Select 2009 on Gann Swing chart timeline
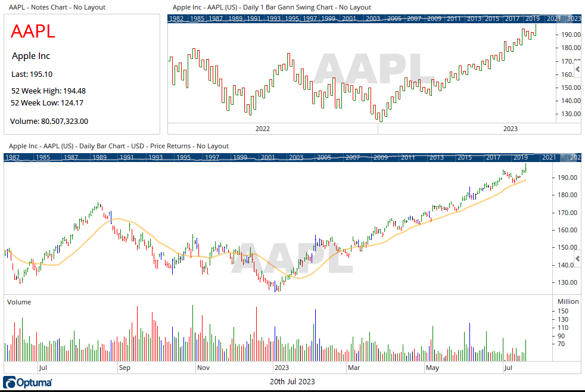 coord(434,18)
